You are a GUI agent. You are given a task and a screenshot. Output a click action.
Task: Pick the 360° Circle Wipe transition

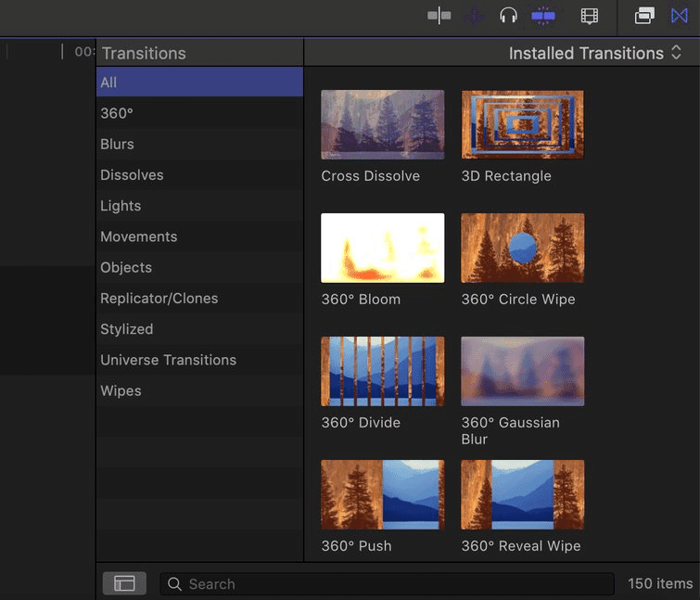click(522, 248)
